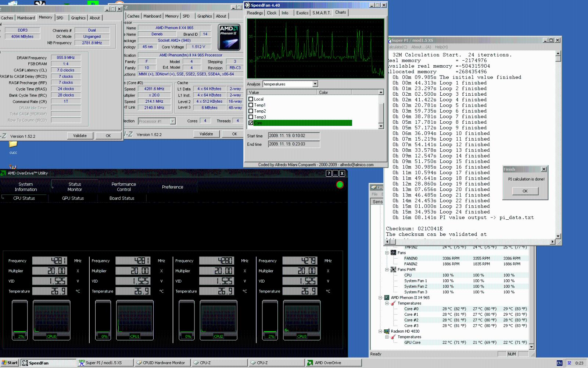This screenshot has height=368, width=588.
Task: Open the Exotics tab in SpeedFan
Action: (302, 13)
